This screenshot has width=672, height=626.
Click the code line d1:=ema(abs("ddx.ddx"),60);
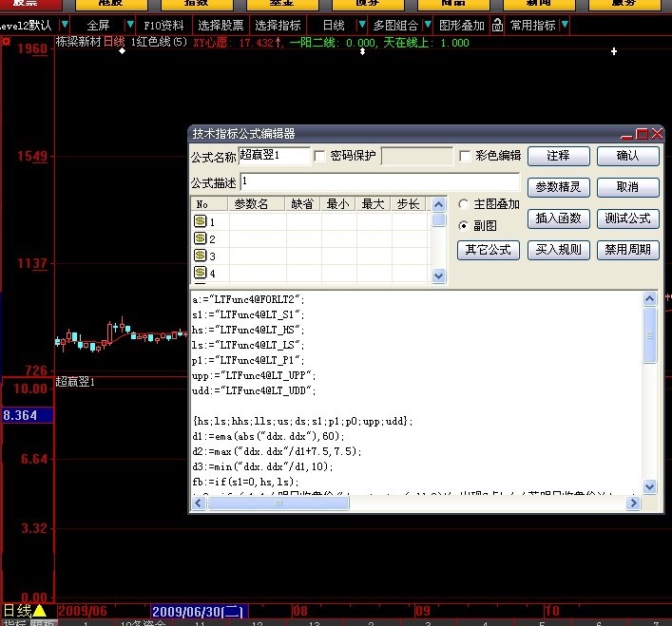coord(268,436)
